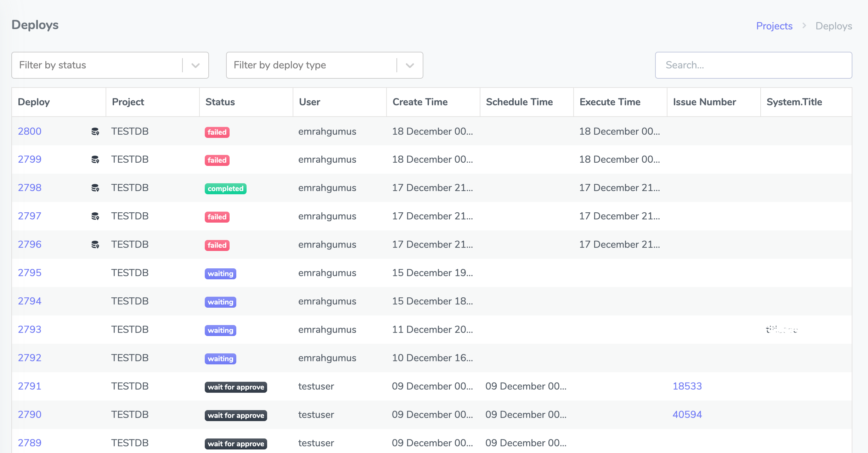
Task: Open deploy 2792 link
Action: 30,358
